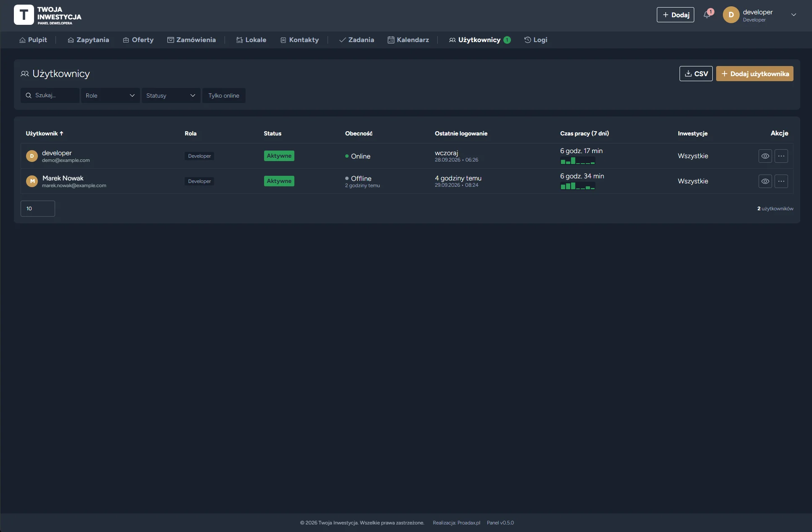Change page size dropdown showing 10

pos(38,209)
